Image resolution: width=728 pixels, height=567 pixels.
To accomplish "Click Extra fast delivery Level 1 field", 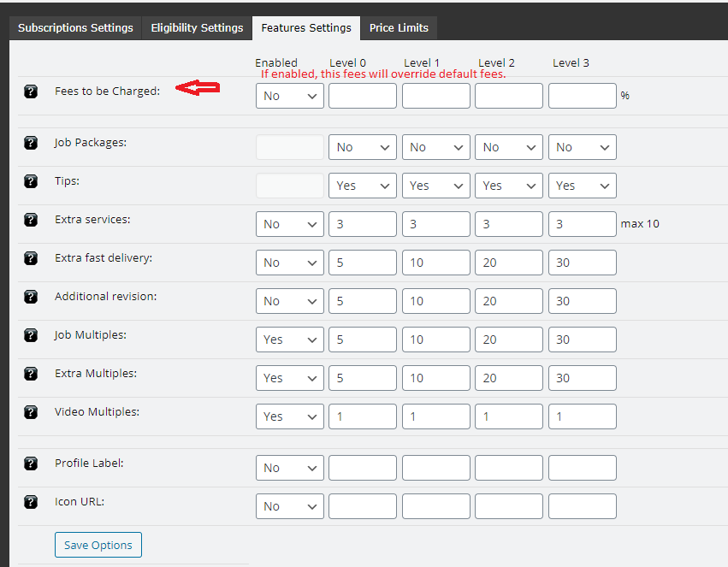I will pos(436,263).
